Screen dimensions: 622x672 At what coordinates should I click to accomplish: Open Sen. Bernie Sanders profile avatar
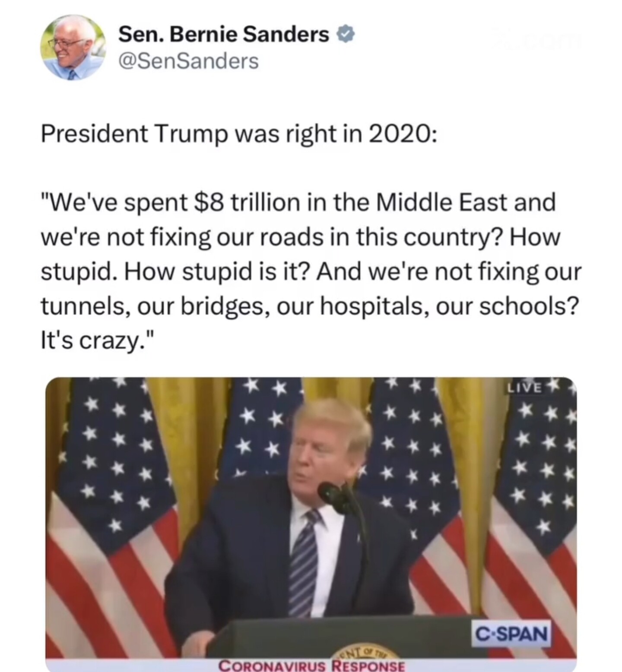pyautogui.click(x=73, y=47)
